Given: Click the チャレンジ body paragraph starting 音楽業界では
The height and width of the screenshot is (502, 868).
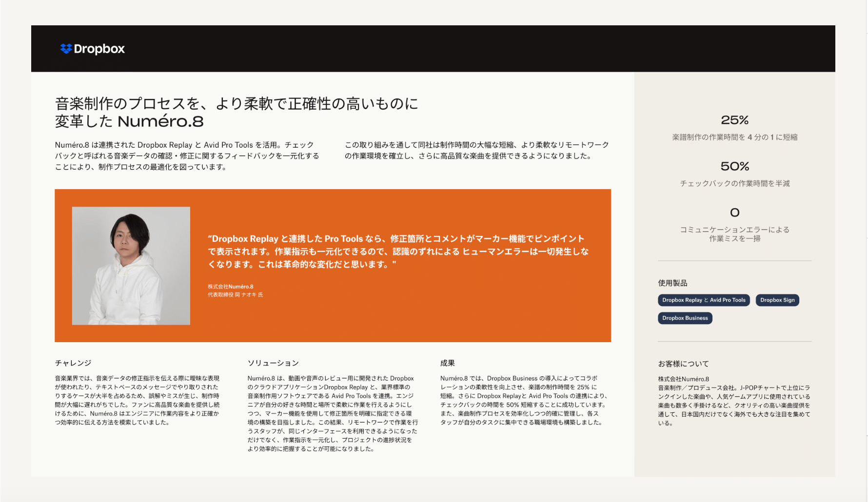Looking at the screenshot, I should [137, 400].
